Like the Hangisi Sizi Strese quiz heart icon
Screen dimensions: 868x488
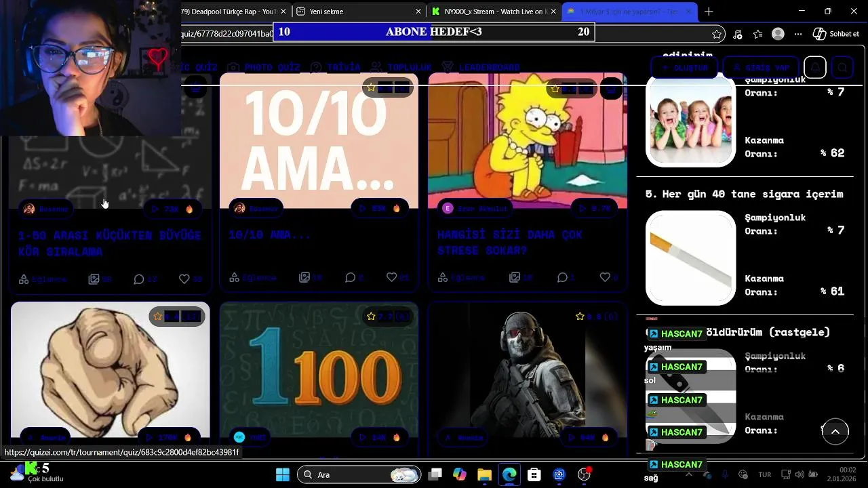pos(605,277)
